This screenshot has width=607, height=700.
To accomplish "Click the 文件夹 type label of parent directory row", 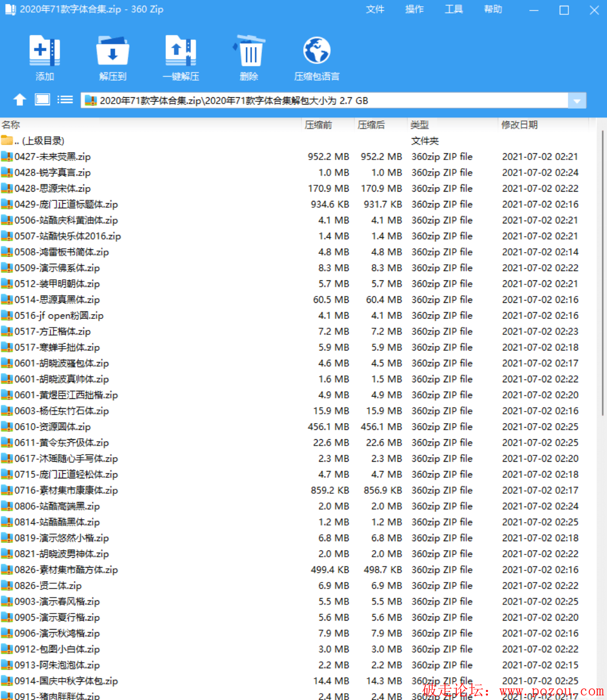I will click(425, 141).
